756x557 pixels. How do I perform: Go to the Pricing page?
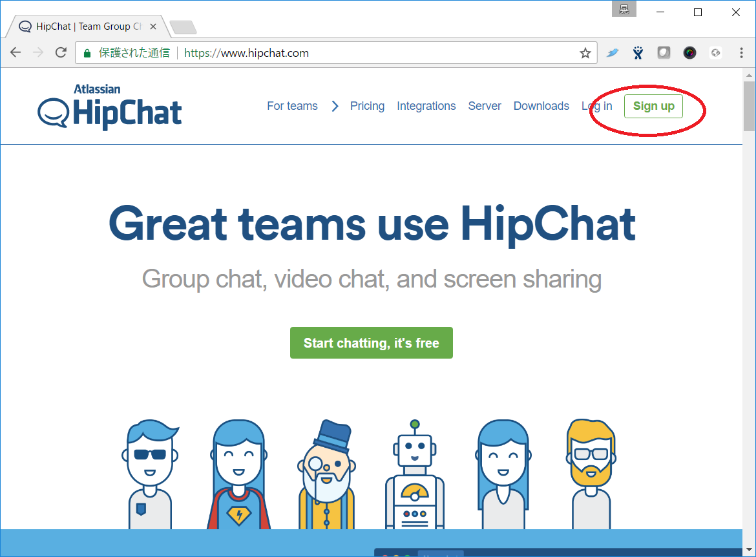pos(368,106)
